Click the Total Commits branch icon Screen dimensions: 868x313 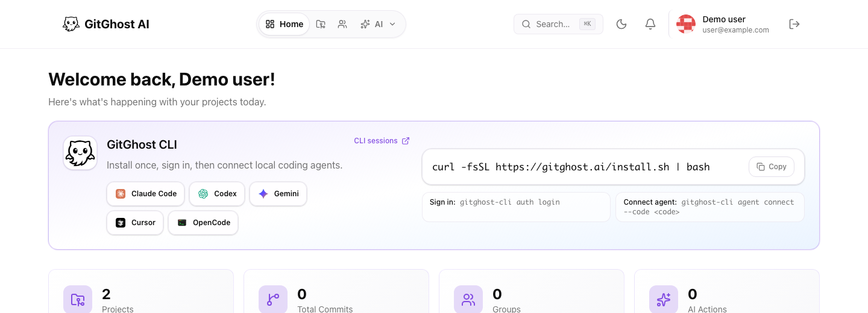(273, 300)
